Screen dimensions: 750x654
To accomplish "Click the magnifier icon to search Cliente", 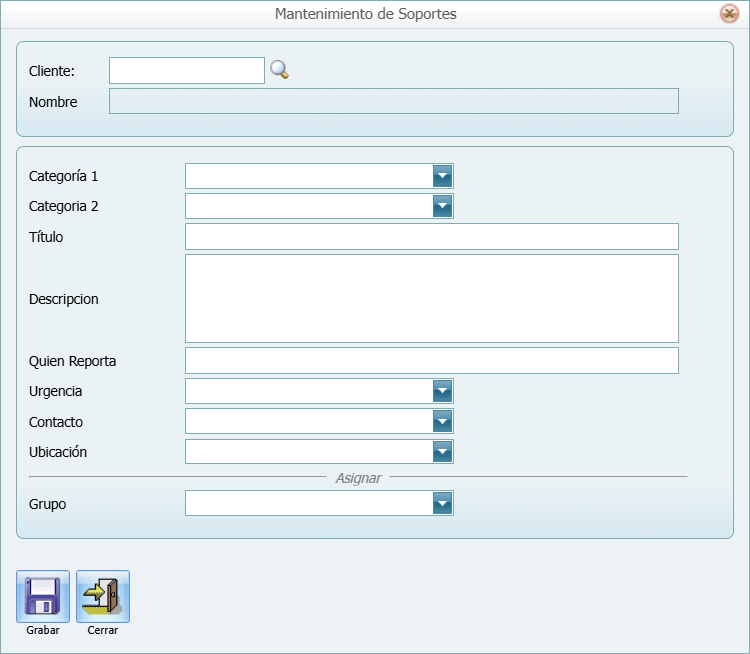I will pyautogui.click(x=279, y=70).
